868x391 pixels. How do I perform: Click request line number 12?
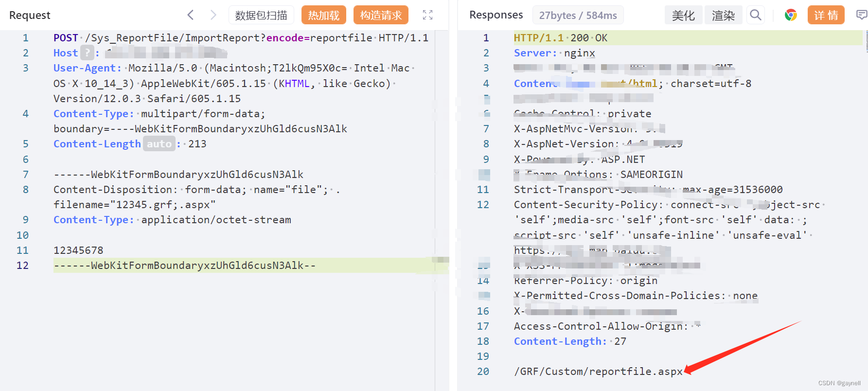pyautogui.click(x=22, y=266)
